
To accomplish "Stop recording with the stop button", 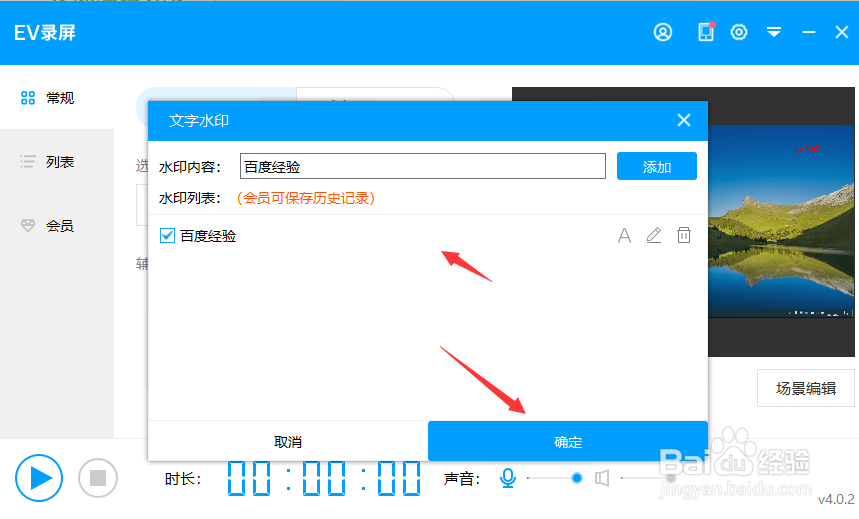I will [x=98, y=478].
